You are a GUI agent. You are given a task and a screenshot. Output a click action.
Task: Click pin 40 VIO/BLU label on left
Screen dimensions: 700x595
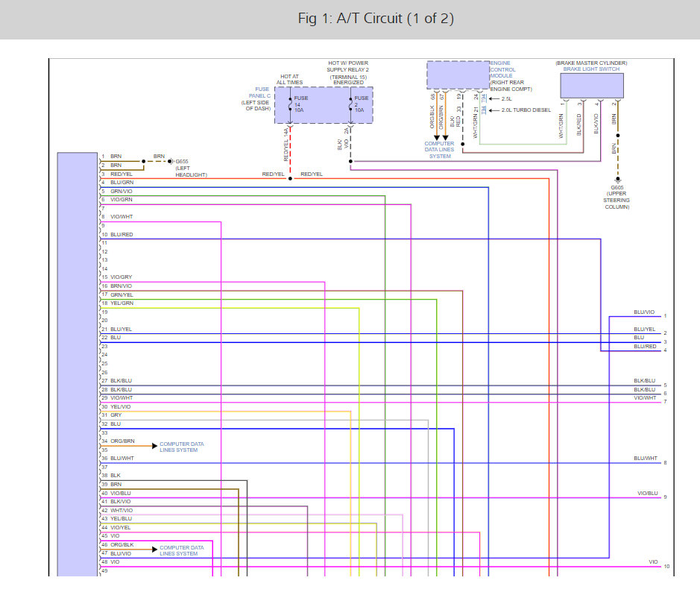121,494
